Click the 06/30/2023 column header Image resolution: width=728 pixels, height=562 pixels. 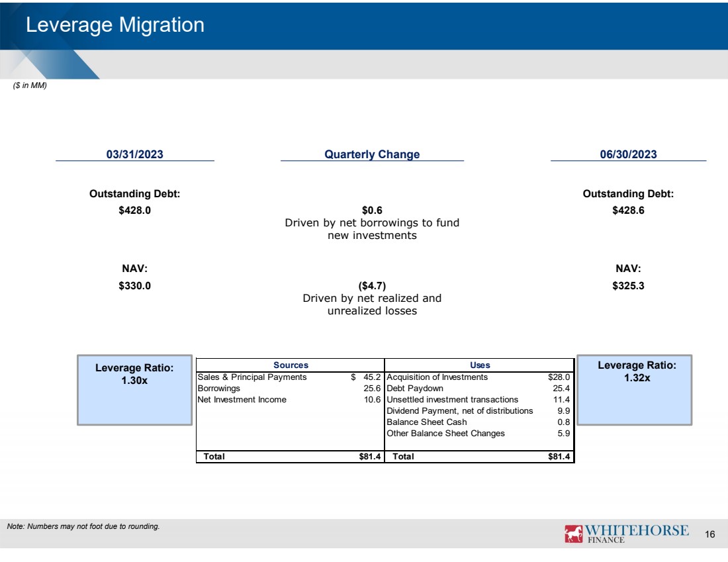(628, 154)
